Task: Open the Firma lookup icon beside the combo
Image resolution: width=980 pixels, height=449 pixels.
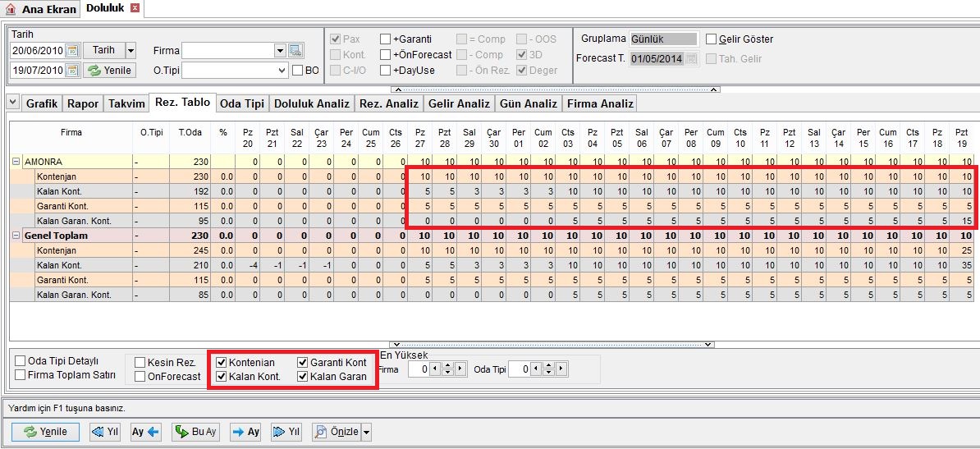Action: (295, 51)
